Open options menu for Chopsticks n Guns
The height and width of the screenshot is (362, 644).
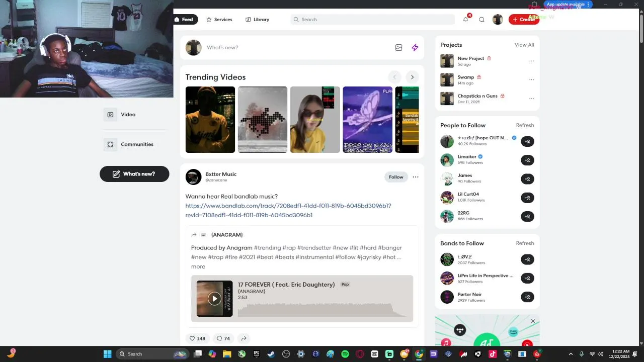[531, 99]
